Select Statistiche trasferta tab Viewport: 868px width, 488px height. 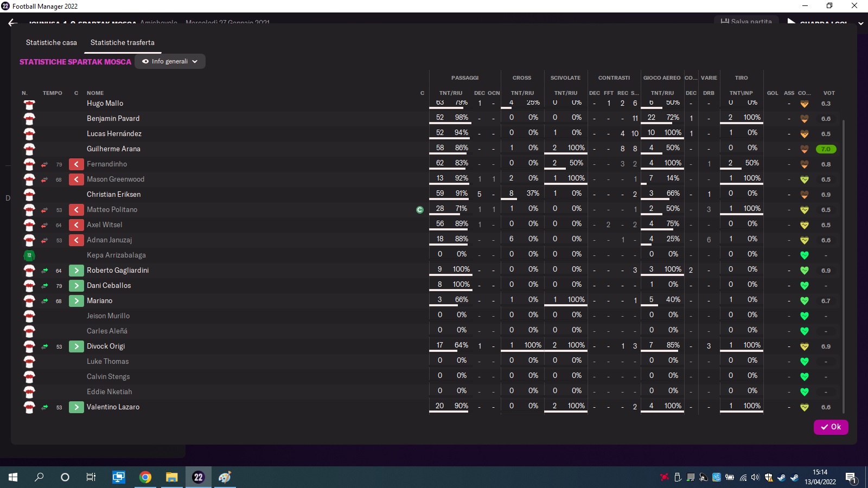pyautogui.click(x=123, y=42)
